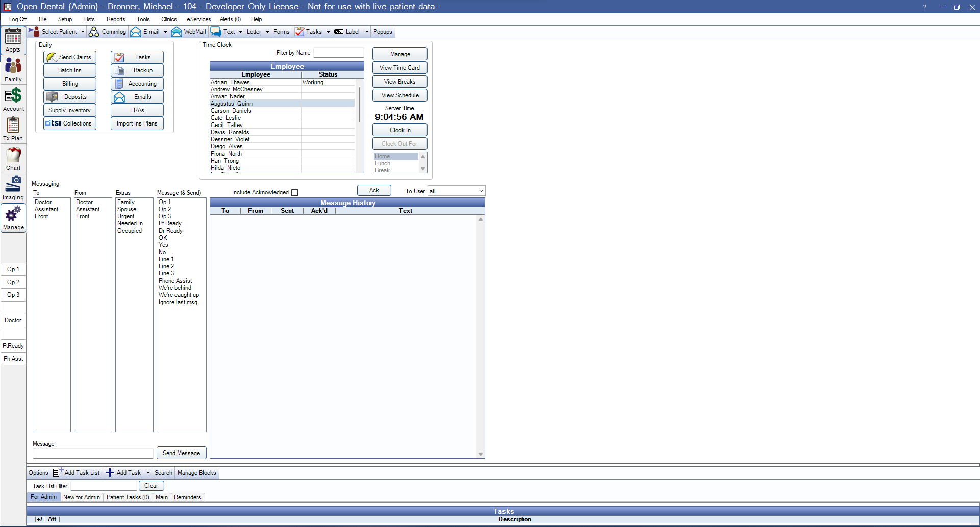Click the Filter by Name field
Screen dimensions: 980x527
pyautogui.click(x=338, y=53)
